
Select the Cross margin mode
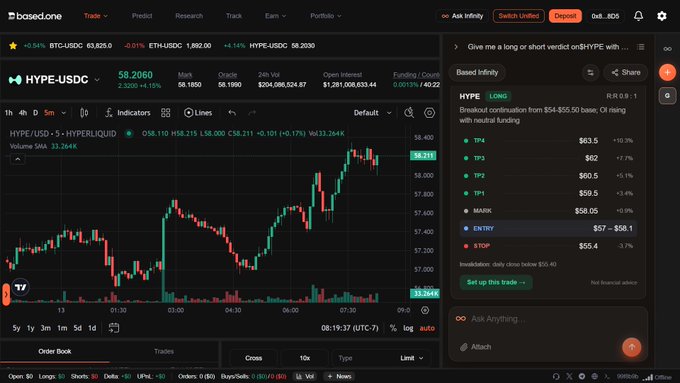point(253,358)
